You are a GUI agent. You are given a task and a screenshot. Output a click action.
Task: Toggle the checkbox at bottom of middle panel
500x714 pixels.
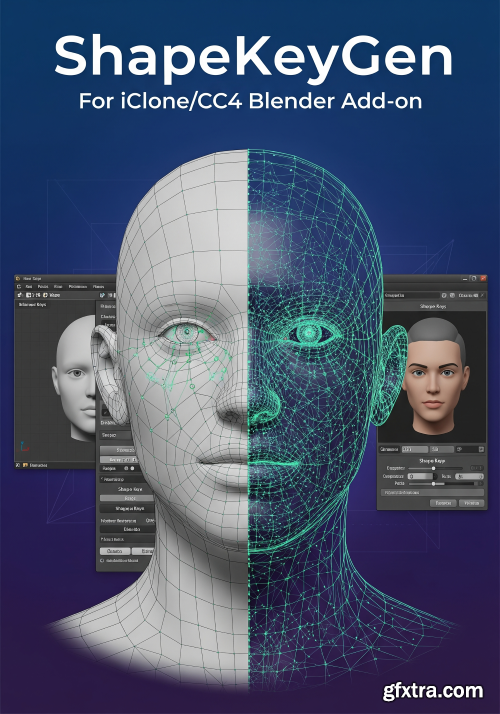[102, 561]
